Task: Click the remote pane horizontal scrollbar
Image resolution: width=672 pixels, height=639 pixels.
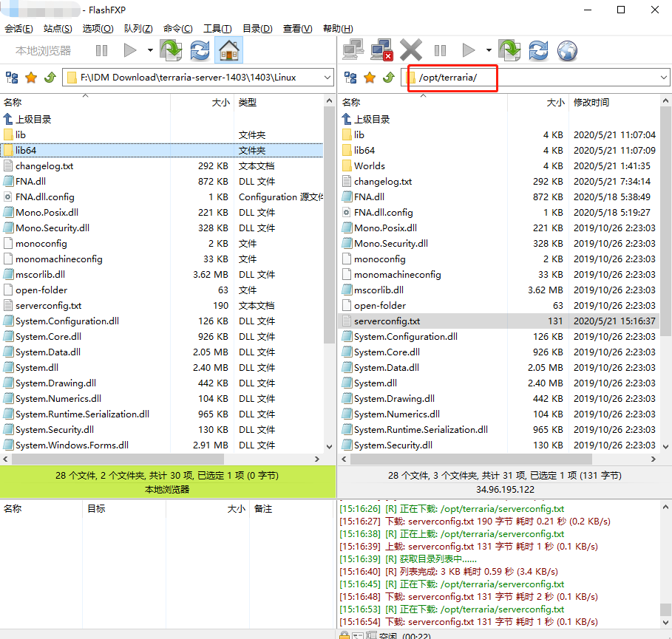Action: click(x=471, y=459)
